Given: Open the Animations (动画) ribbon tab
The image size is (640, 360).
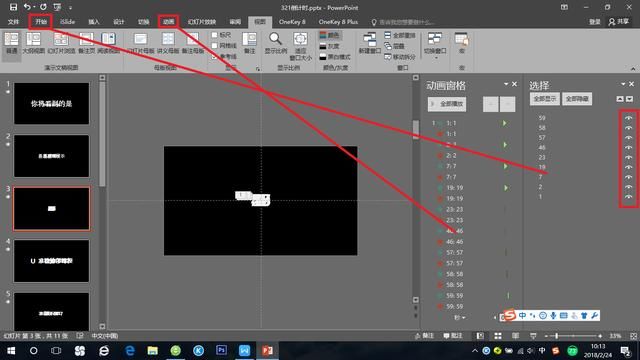Looking at the screenshot, I should coord(169,22).
